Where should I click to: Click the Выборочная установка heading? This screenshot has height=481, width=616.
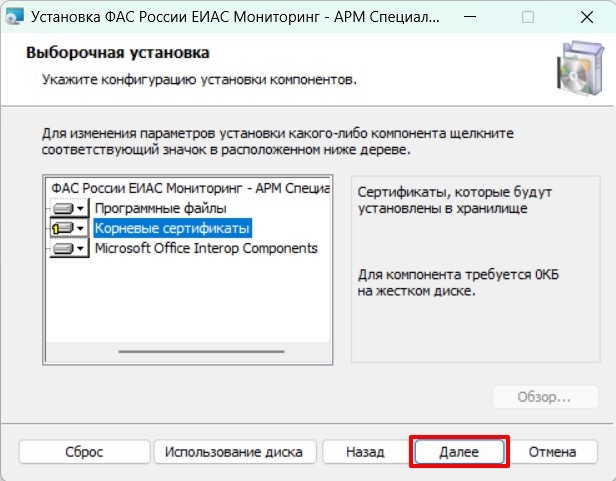(x=117, y=52)
